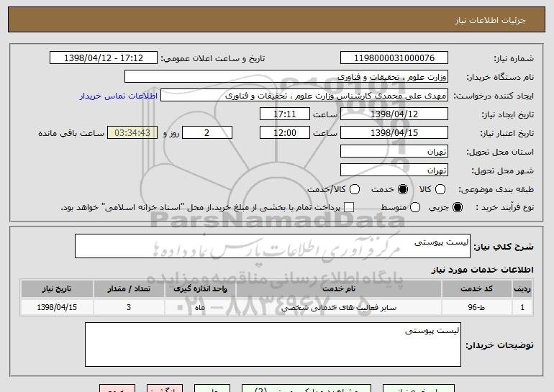Click the service code cell ط-96
Image resolution: width=554 pixels, height=392 pixels.
point(476,307)
